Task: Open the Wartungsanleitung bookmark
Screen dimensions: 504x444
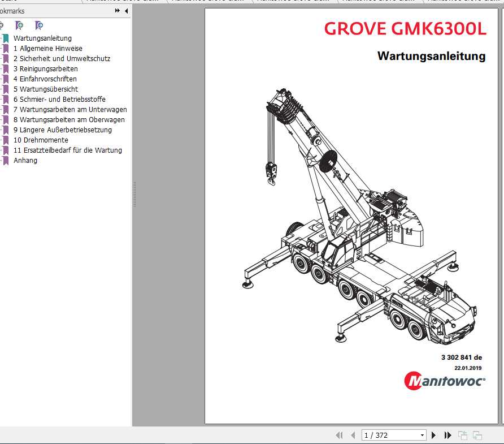Action: click(x=42, y=38)
